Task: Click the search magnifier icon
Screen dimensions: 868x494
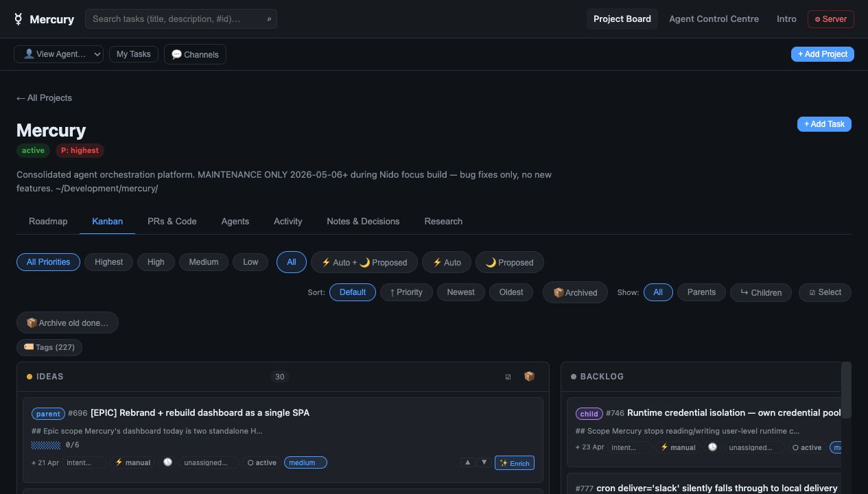Action: (269, 19)
